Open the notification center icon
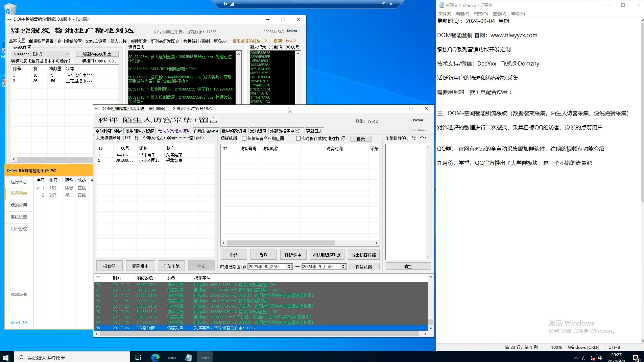 click(x=636, y=358)
